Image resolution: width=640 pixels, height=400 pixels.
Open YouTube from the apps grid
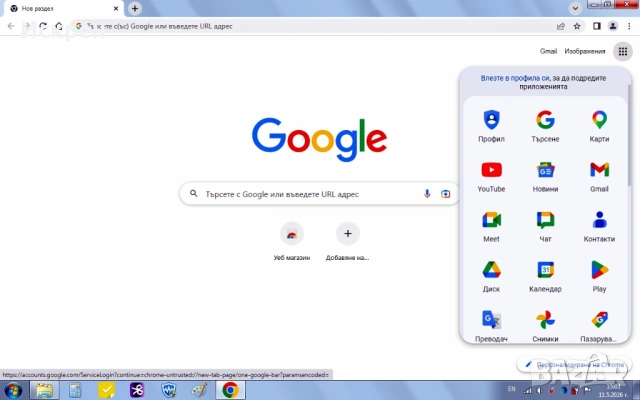pyautogui.click(x=491, y=176)
